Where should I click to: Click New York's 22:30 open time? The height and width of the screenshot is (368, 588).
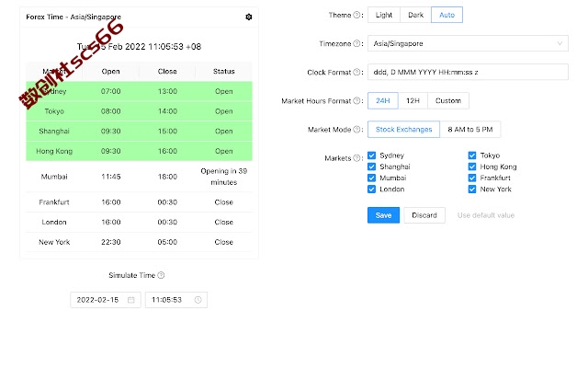(111, 242)
